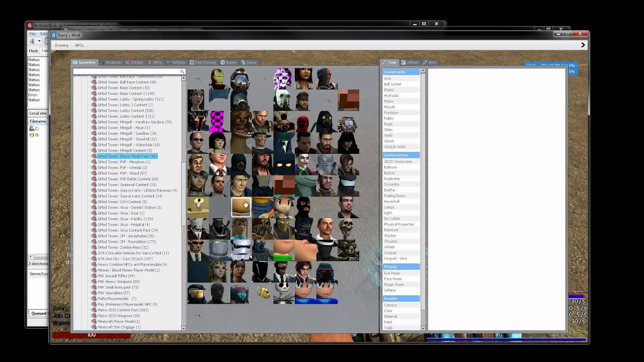Screen dimensions: 644x362
Task: Select the Jack Skellington model icon
Action: 284,294
